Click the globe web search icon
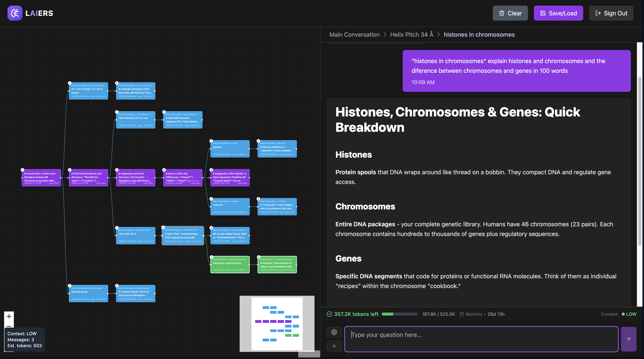The image size is (644, 359). click(x=334, y=332)
